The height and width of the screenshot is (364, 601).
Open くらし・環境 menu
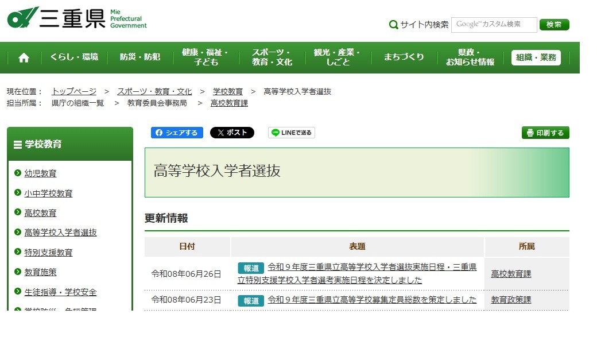[75, 57]
